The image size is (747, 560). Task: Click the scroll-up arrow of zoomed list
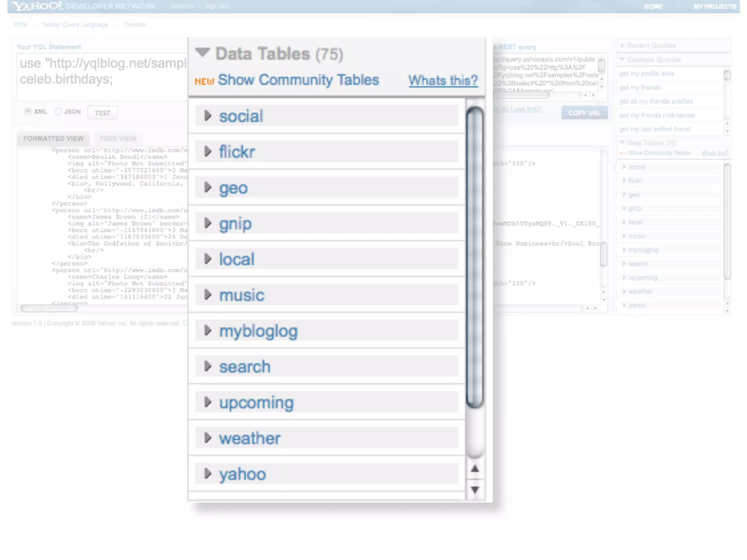coord(475,468)
